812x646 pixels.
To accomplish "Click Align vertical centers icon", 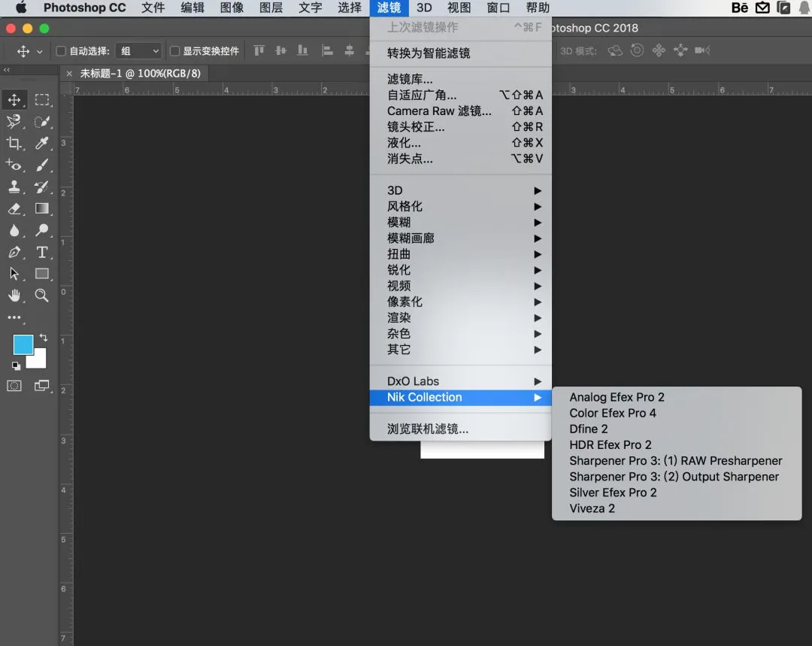I will click(280, 50).
